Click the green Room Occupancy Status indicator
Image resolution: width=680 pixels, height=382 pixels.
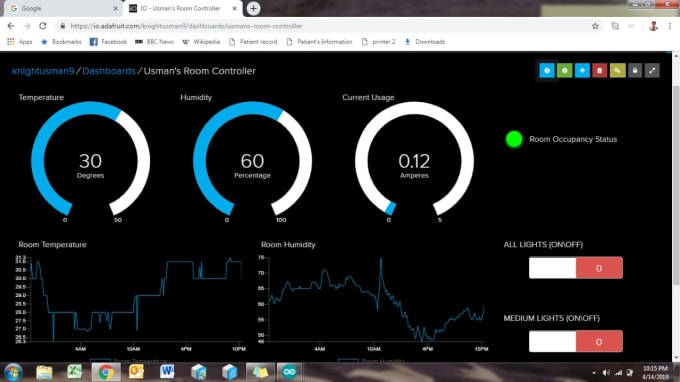[x=514, y=139]
